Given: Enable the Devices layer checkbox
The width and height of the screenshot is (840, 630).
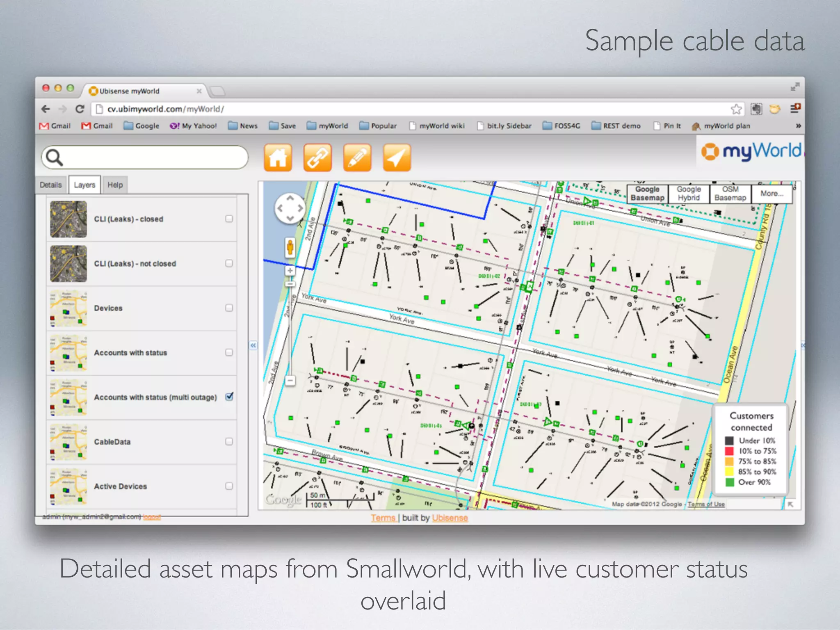Looking at the screenshot, I should coord(229,308).
